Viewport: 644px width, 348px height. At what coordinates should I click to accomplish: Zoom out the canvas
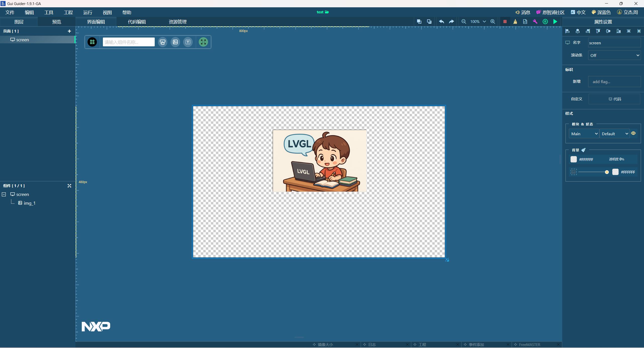[x=464, y=22]
